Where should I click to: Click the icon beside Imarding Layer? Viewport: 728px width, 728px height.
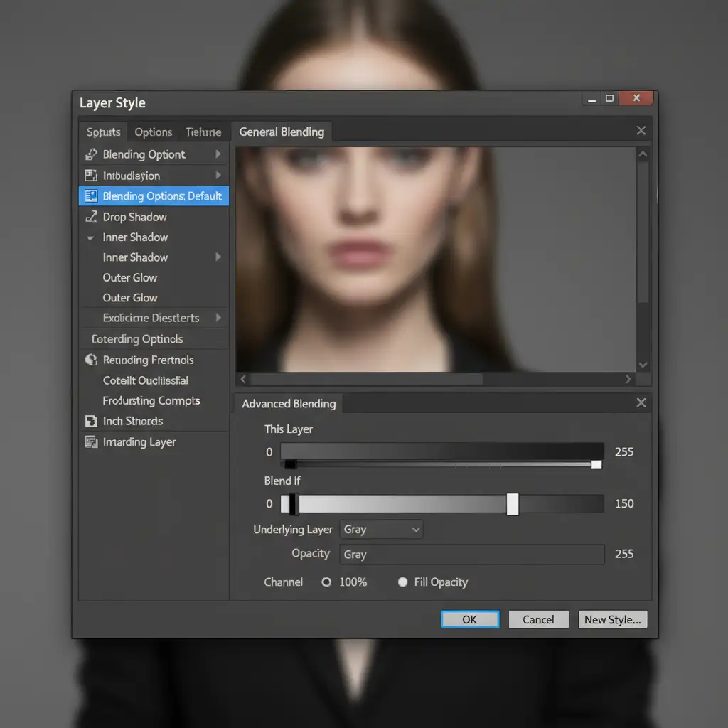[91, 442]
